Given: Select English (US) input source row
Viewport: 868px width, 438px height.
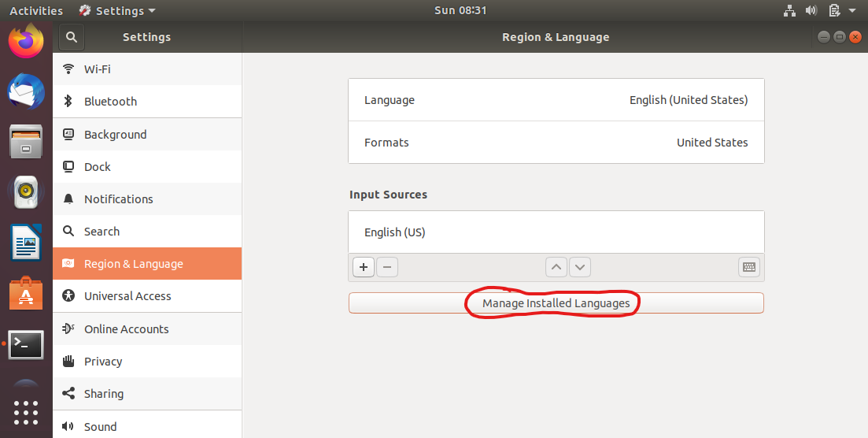Looking at the screenshot, I should pyautogui.click(x=556, y=232).
